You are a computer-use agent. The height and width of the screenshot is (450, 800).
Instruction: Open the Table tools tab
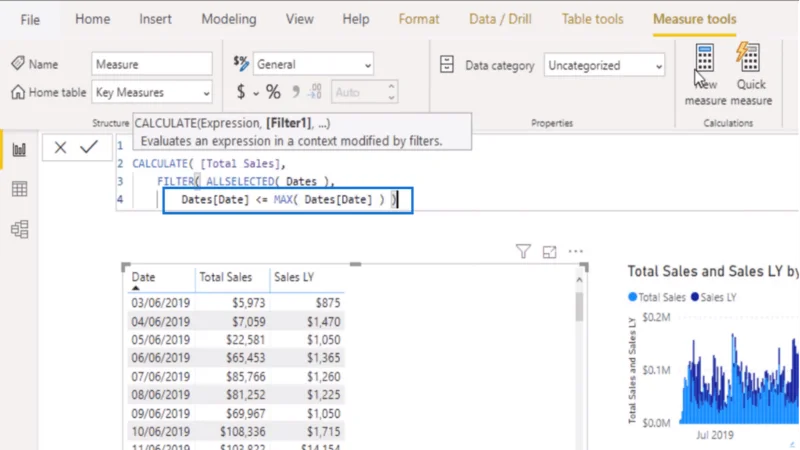[592, 19]
